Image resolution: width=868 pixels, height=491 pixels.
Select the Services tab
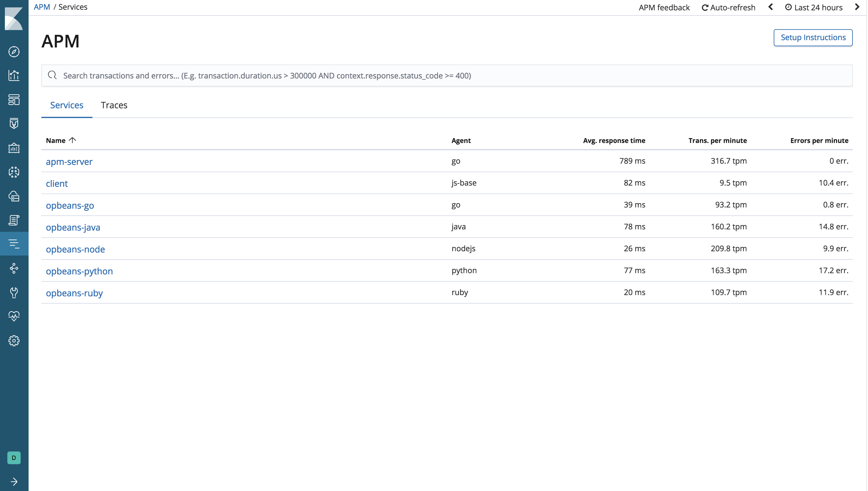[x=66, y=105]
